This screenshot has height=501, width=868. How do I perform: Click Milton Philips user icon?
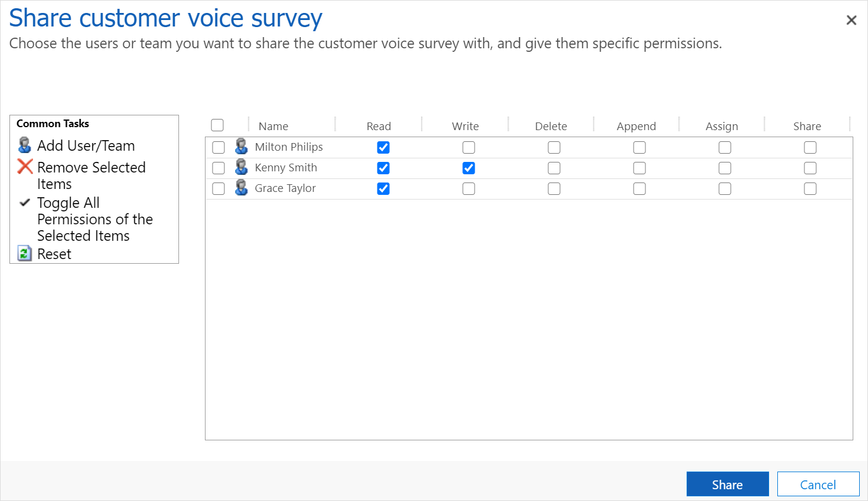tap(241, 146)
